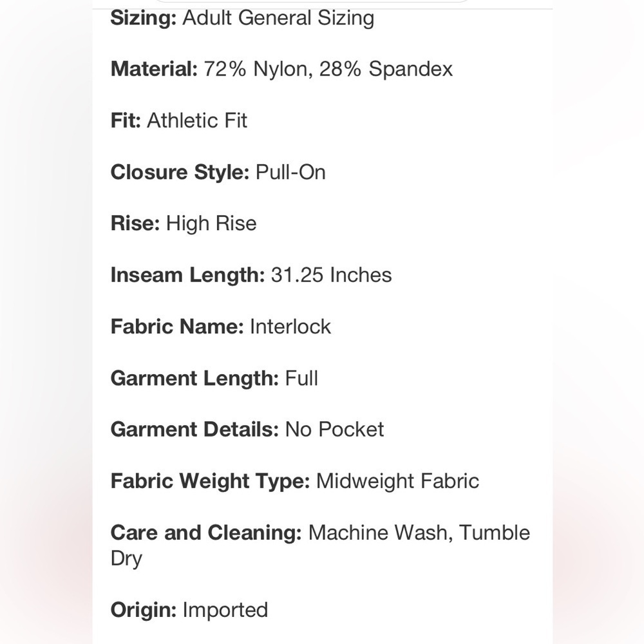Select the Interlock fabric value
The width and height of the screenshot is (644, 644).
coord(290,327)
